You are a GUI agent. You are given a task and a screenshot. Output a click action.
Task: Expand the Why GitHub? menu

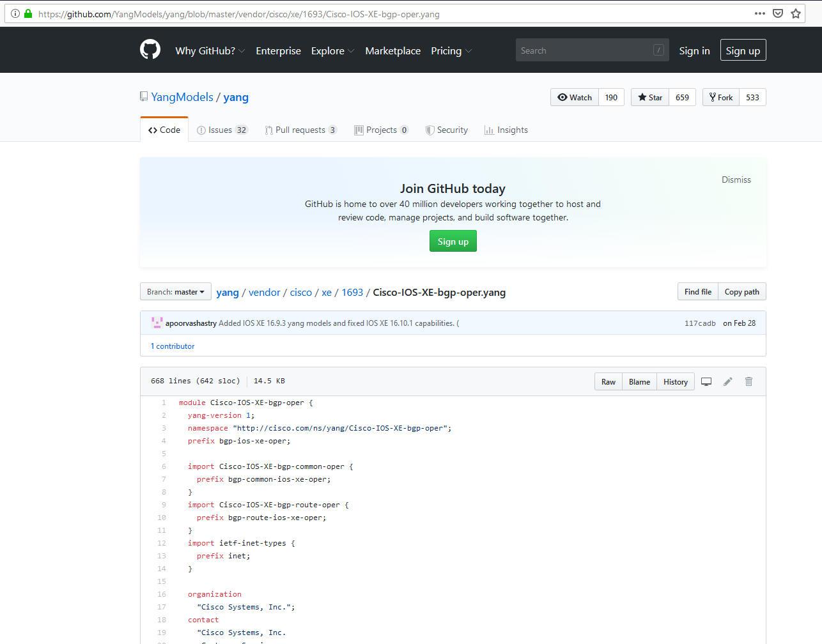pyautogui.click(x=210, y=50)
